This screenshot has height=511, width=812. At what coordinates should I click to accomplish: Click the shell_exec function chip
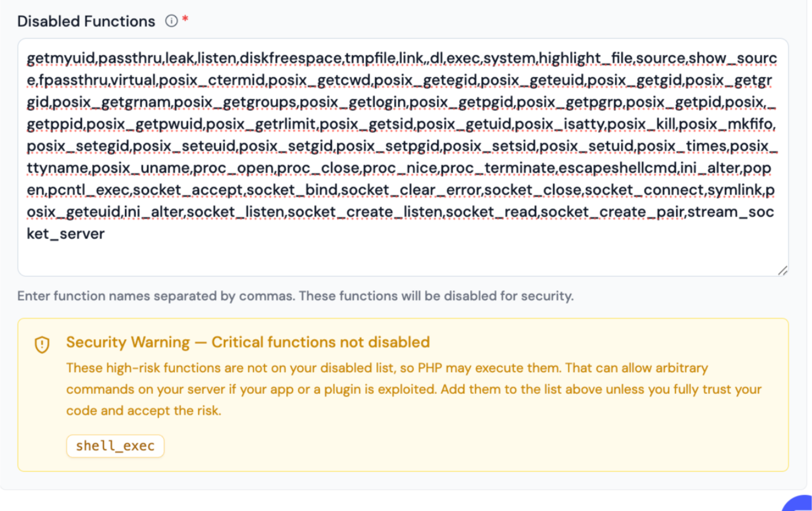pos(115,446)
